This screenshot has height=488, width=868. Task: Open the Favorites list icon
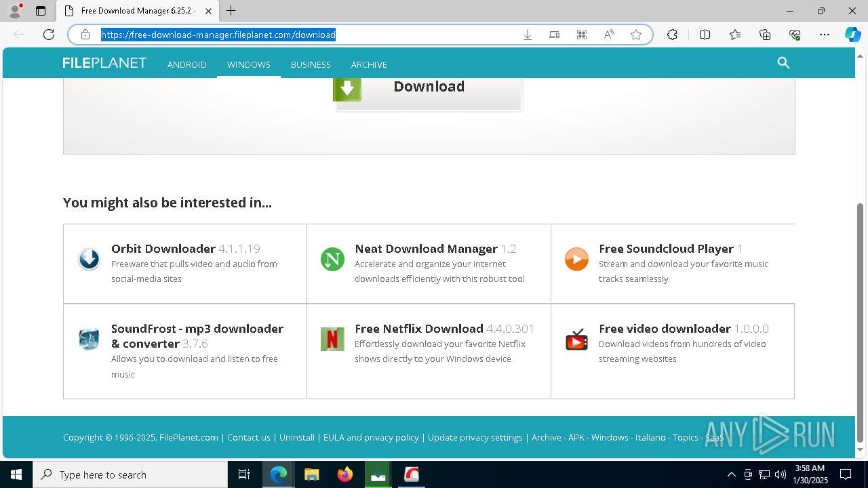[735, 35]
